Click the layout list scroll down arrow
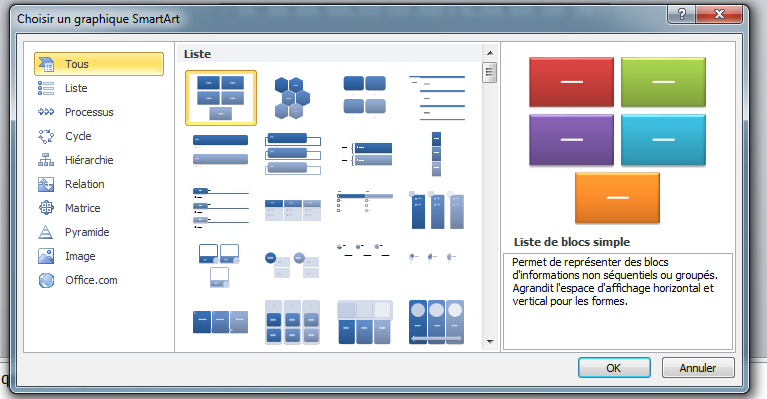 tap(490, 342)
